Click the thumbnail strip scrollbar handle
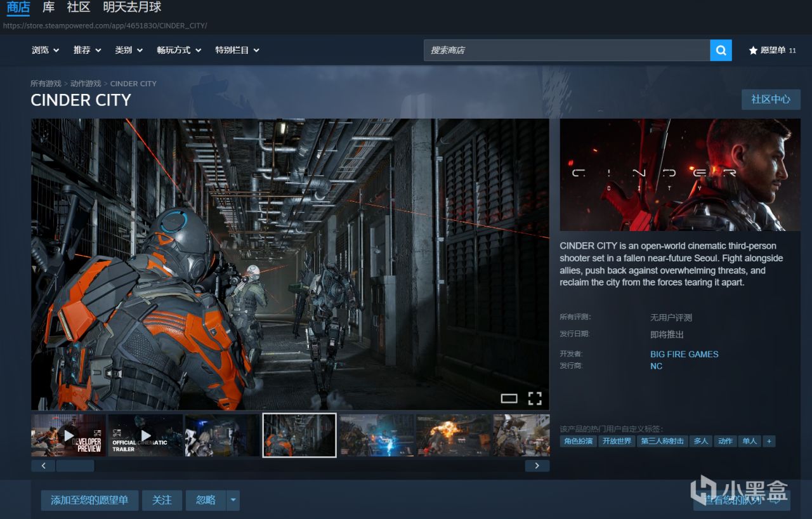 point(75,466)
